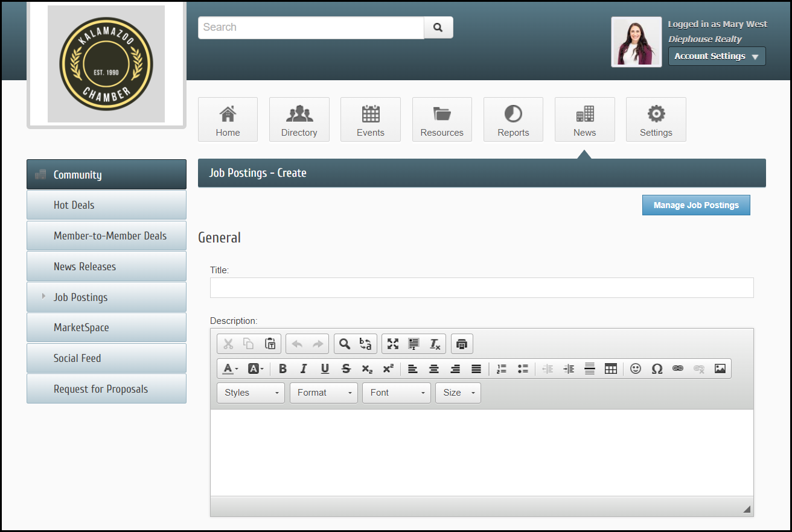This screenshot has height=532, width=792.
Task: Insert a horizontal line
Action: (x=590, y=369)
